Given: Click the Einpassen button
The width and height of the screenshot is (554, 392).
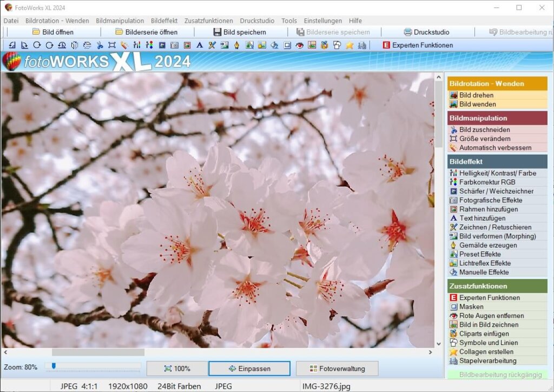Looking at the screenshot, I should tap(249, 368).
